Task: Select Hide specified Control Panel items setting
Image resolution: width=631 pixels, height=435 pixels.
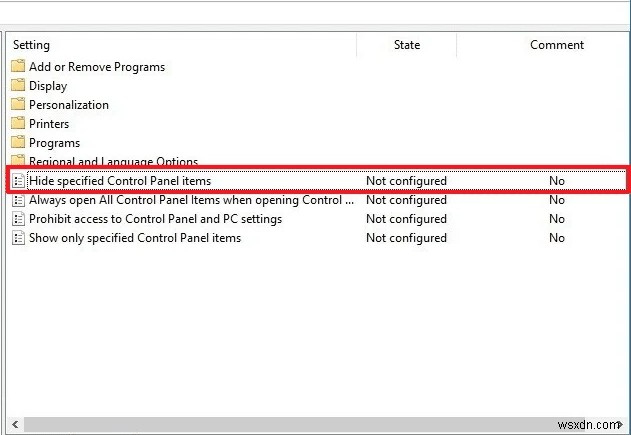Action: point(120,181)
